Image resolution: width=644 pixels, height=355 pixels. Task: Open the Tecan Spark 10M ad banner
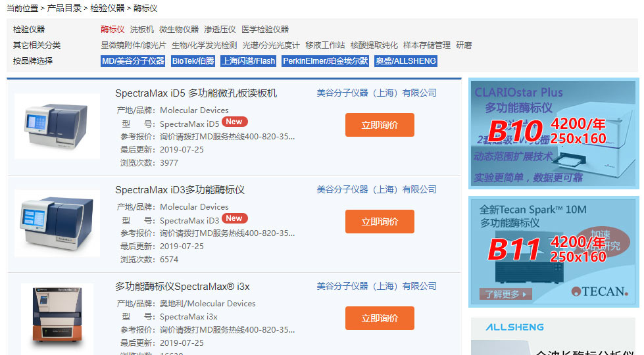coord(553,252)
